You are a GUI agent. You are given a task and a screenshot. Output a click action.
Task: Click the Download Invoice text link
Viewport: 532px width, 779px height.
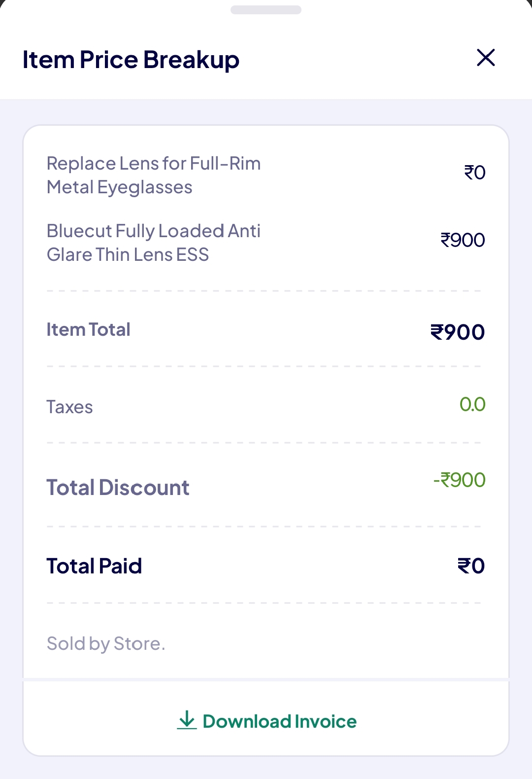pyautogui.click(x=279, y=721)
